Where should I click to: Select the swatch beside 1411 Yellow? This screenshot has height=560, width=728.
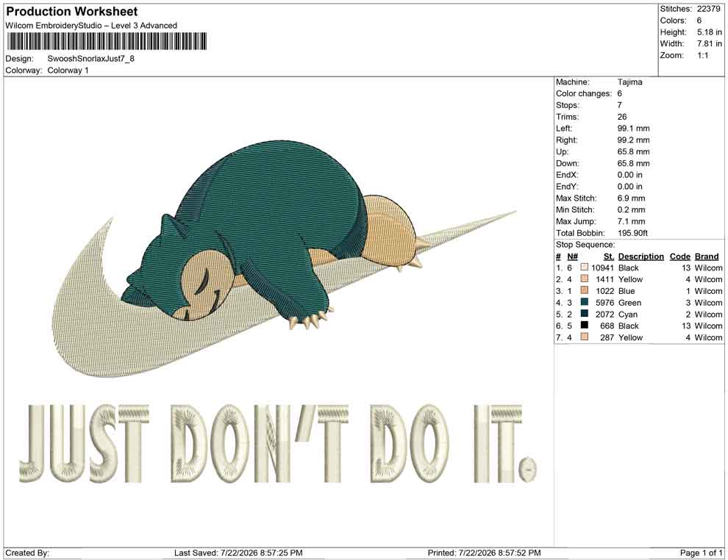(585, 279)
